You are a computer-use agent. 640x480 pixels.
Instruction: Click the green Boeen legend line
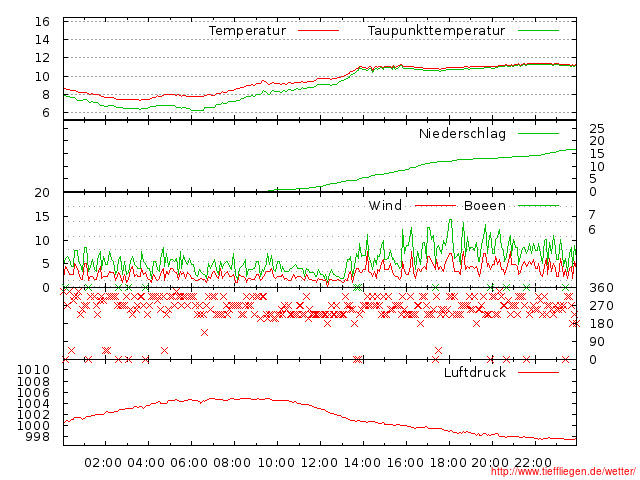[538, 206]
